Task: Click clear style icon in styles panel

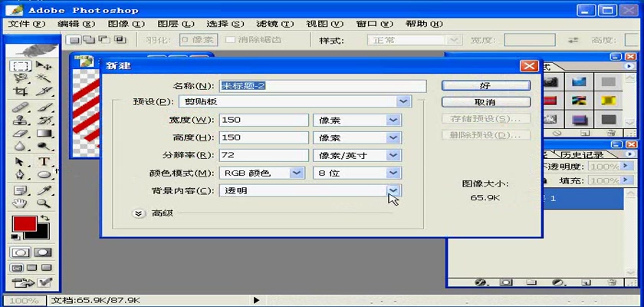Action: click(557, 133)
